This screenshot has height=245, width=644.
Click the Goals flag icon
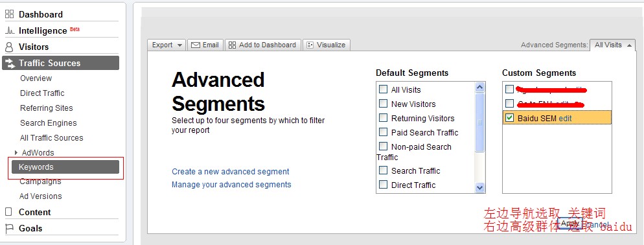(x=9, y=228)
